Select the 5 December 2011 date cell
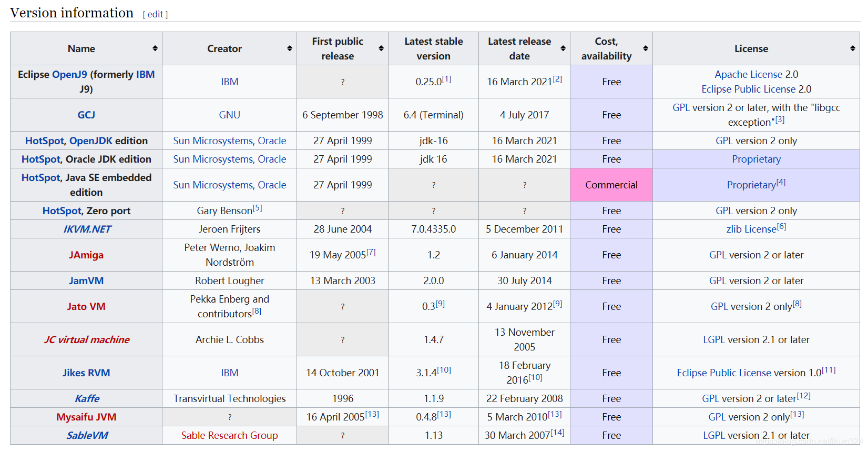The height and width of the screenshot is (451, 868). coord(525,229)
